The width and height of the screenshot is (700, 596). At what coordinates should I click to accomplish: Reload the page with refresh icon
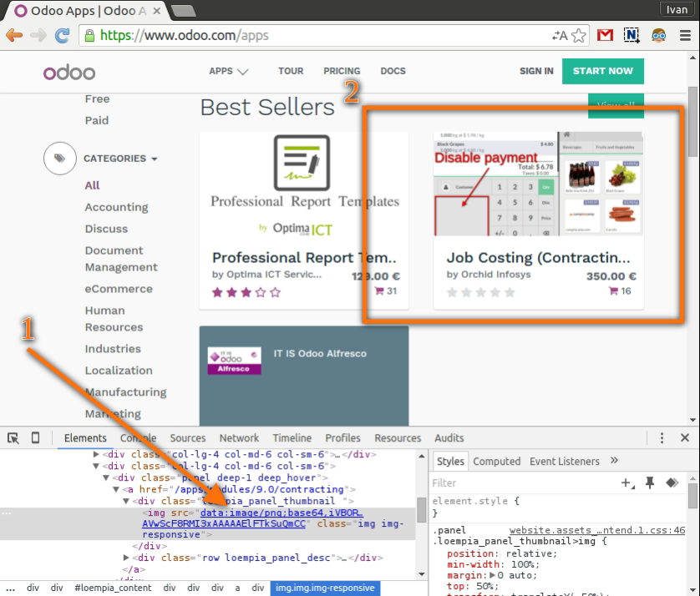pyautogui.click(x=62, y=35)
